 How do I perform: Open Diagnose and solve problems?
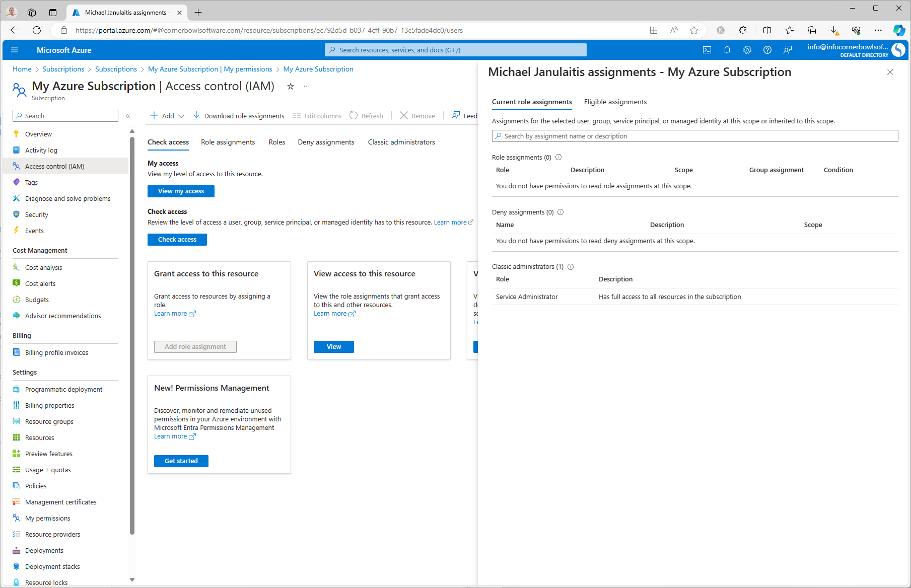pos(67,198)
